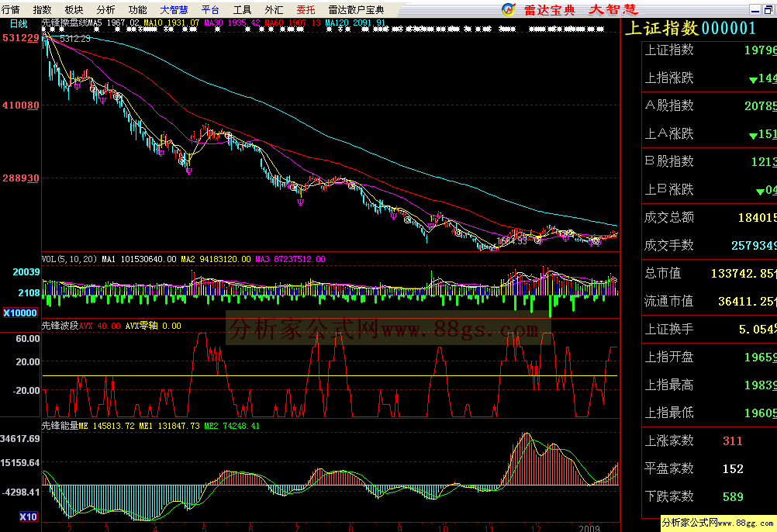Click the ME2 74248.41 value

[x=232, y=426]
